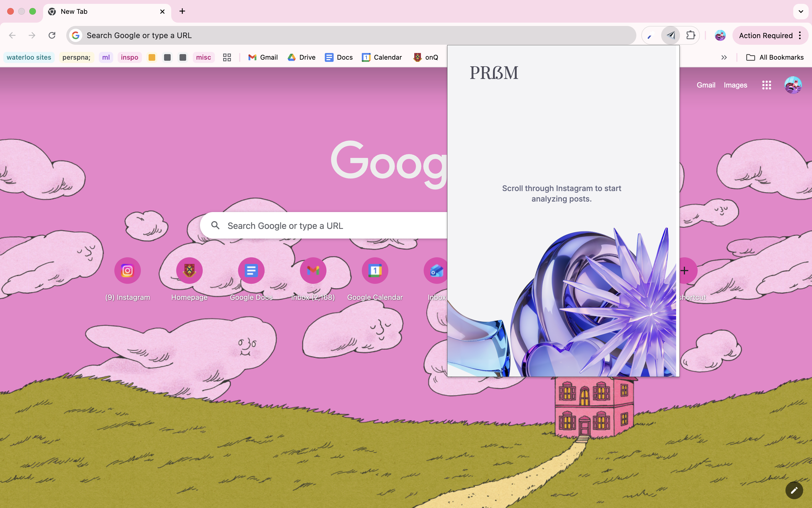Viewport: 812px width, 508px height.
Task: Click the Action Required button
Action: [x=765, y=35]
